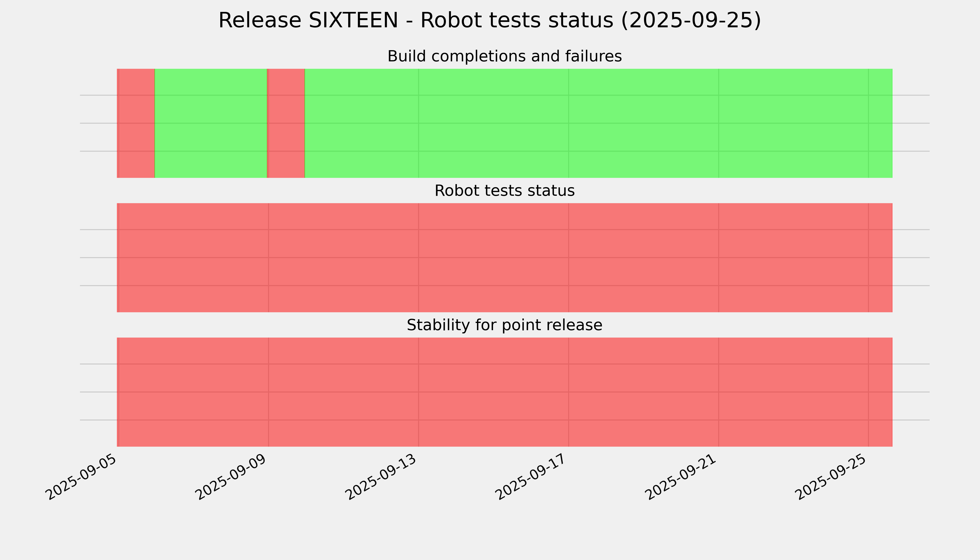This screenshot has width=980, height=560.
Task: Click the first red failure block in Build panel
Action: tap(136, 123)
